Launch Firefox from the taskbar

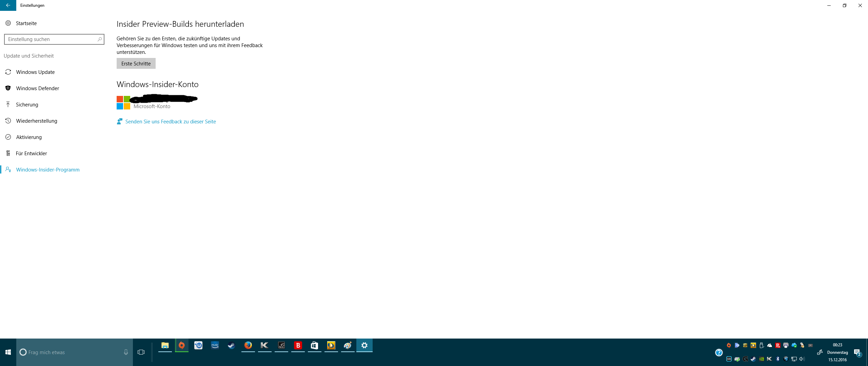click(x=248, y=345)
